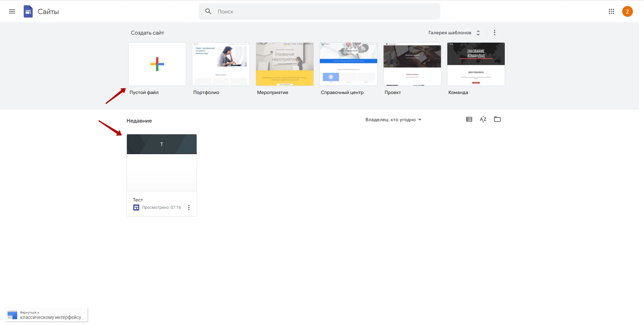The height and width of the screenshot is (325, 644).
Task: Click the Сайты app title
Action: point(48,12)
